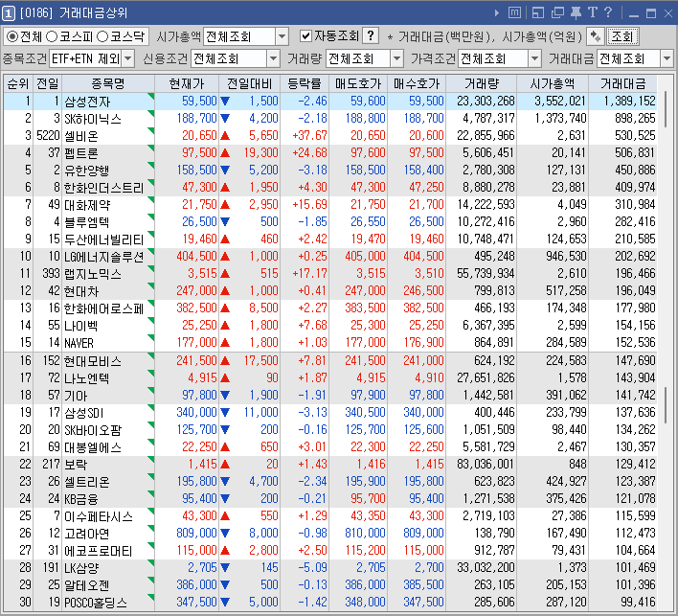The width and height of the screenshot is (678, 616).
Task: Select the POSCO홀딩스 stock name
Action: click(x=96, y=603)
